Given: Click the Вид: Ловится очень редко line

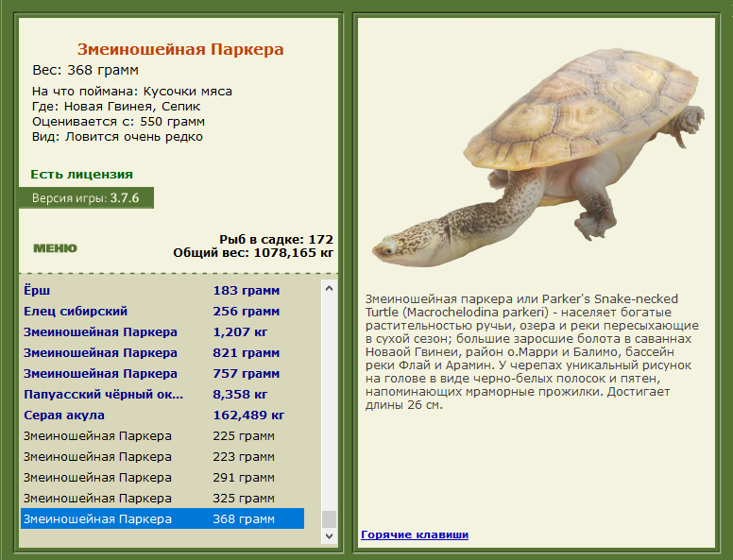Looking at the screenshot, I should tap(117, 137).
